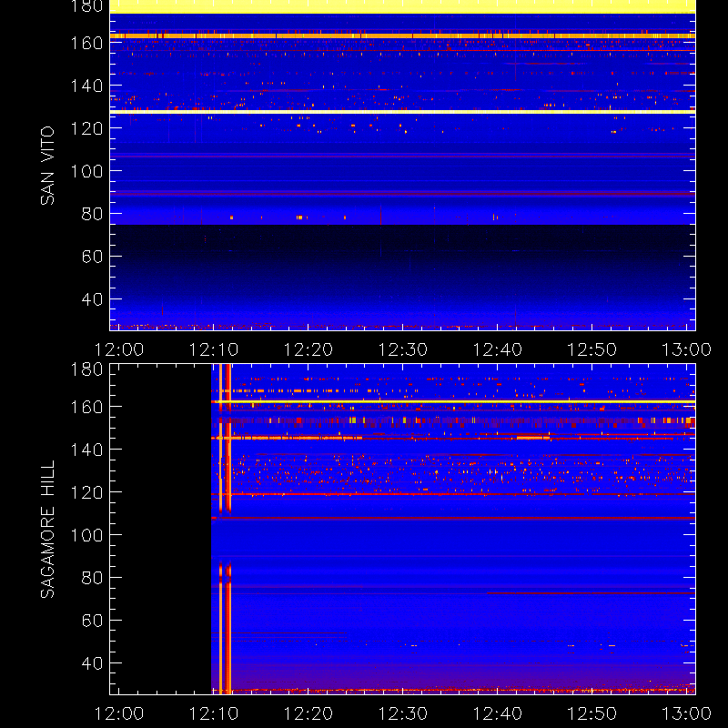Click 12:40 under the Sagamore Hill plot
The image size is (728, 728).
[497, 713]
